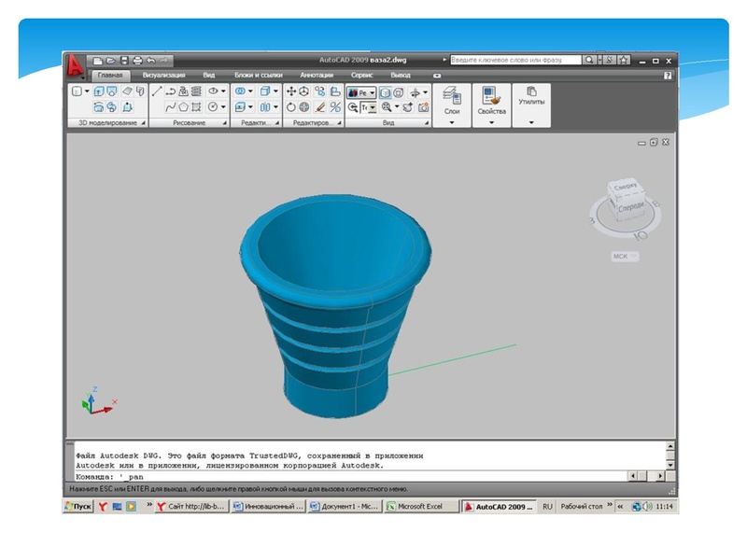Select the Move tool in the ribbon

click(x=290, y=91)
